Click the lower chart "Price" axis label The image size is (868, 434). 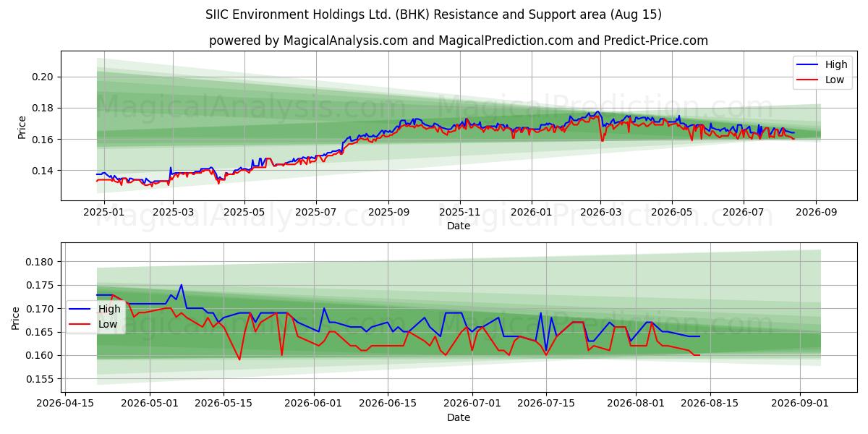coord(16,318)
